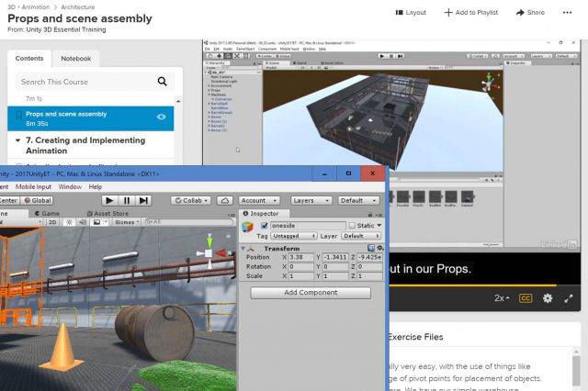Screen dimensions: 588x391
Task: Toggle scene lighting sun icon
Action: pyautogui.click(x=69, y=222)
